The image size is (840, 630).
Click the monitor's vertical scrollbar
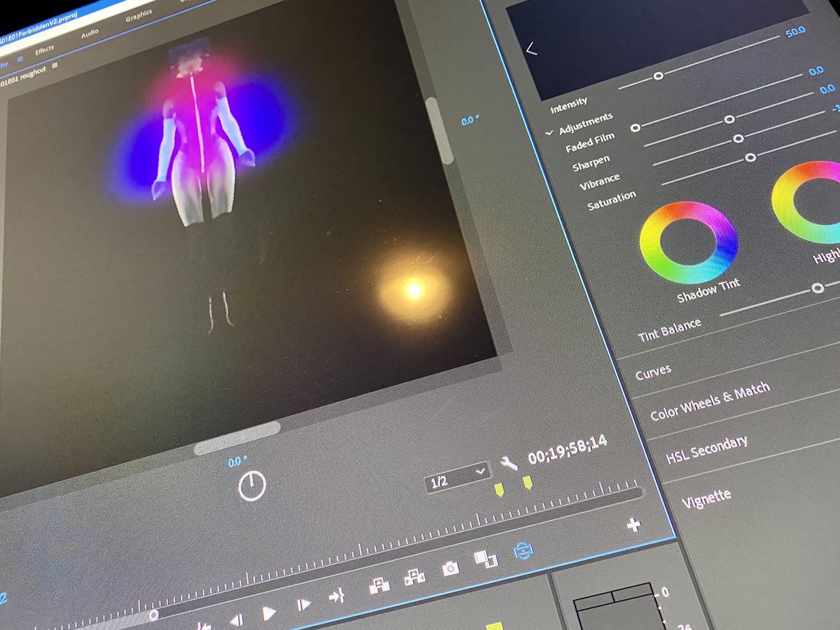tap(439, 130)
